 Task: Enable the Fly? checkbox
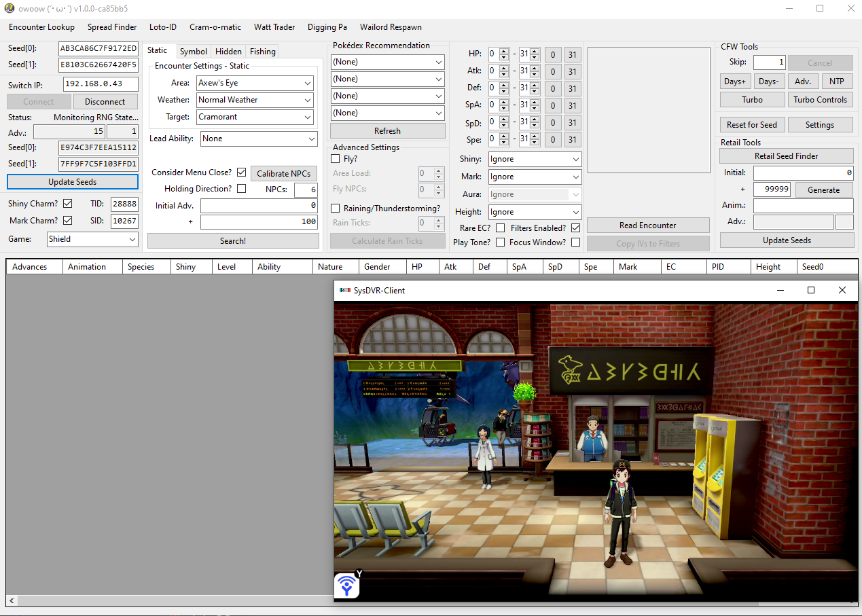click(x=335, y=159)
